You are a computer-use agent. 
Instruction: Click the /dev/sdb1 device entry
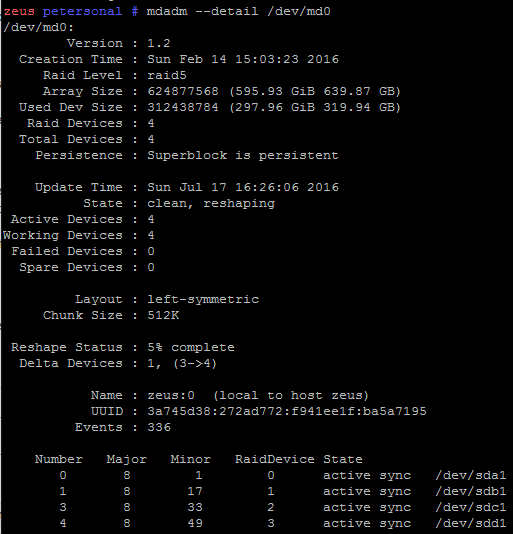point(471,491)
